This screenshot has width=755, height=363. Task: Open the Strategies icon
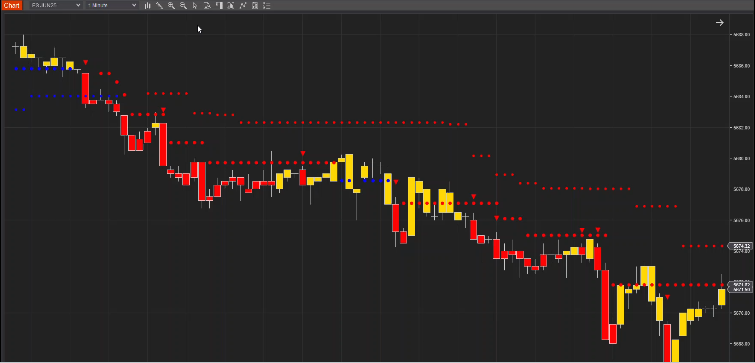255,6
